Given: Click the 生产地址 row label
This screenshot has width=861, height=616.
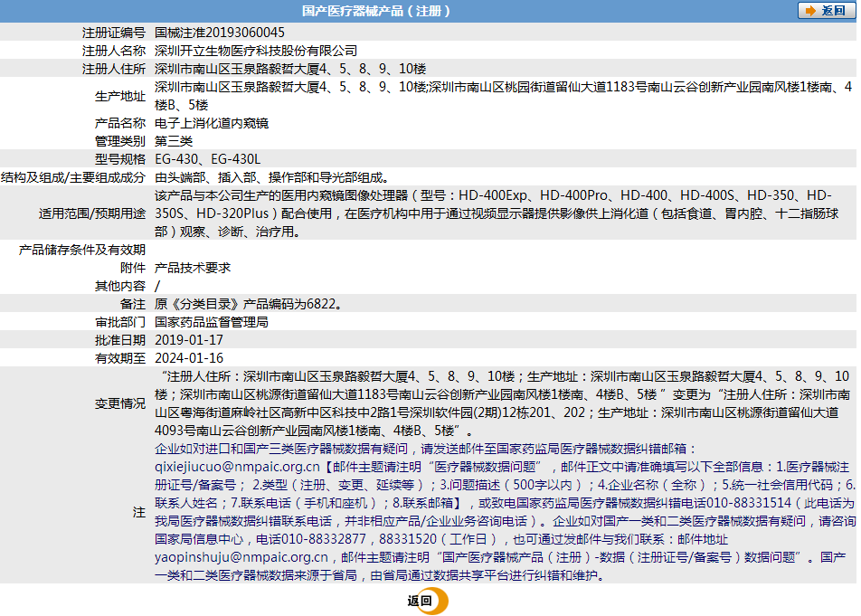Looking at the screenshot, I should click(x=120, y=96).
